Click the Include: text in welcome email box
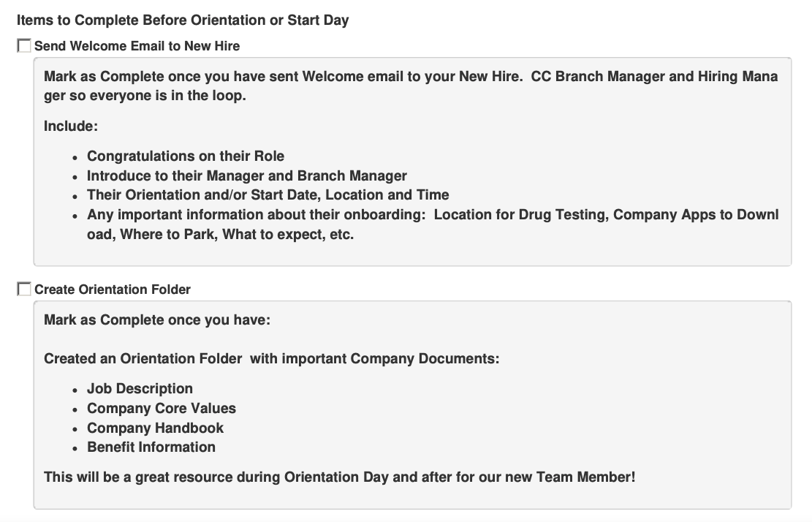The image size is (812, 522). click(71, 126)
